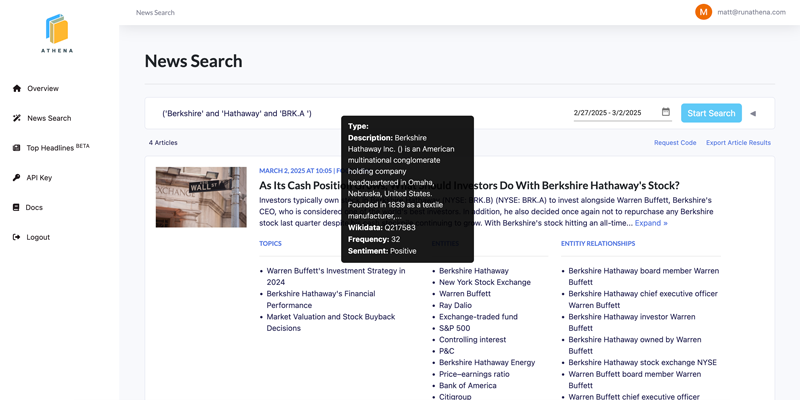Click the Athena logo
The image size is (800, 400).
57,33
